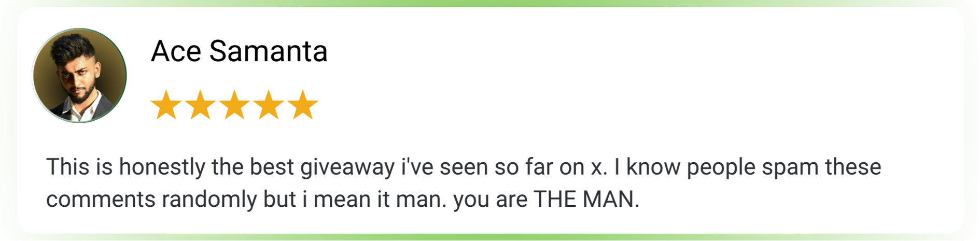Click the reviewer name Ace Samanta
This screenshot has width=980, height=241.
(x=239, y=51)
